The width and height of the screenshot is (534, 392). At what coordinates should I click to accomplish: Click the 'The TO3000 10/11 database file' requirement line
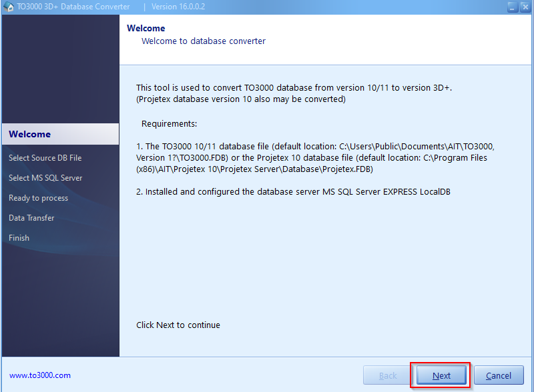point(315,158)
